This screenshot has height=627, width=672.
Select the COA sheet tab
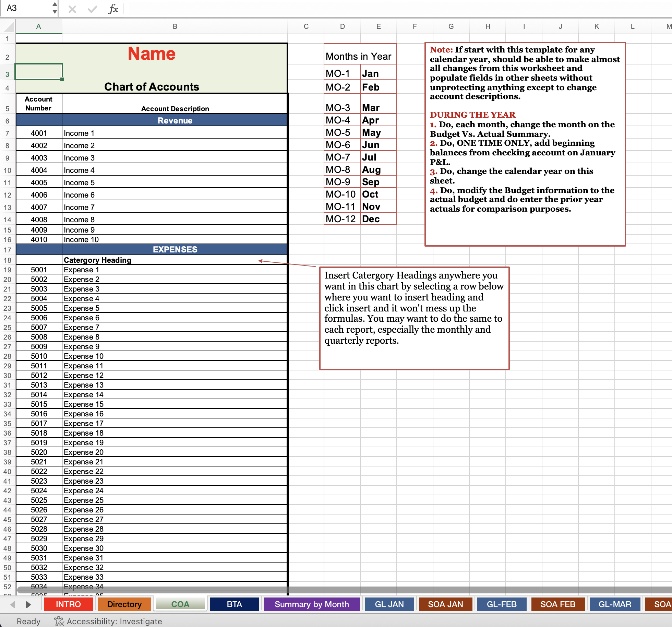(x=180, y=604)
